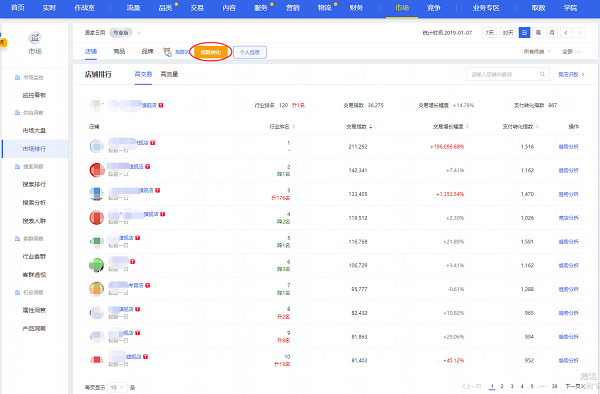
Task: Sort by 交易增长幅度 column arrows
Action: [x=467, y=127]
